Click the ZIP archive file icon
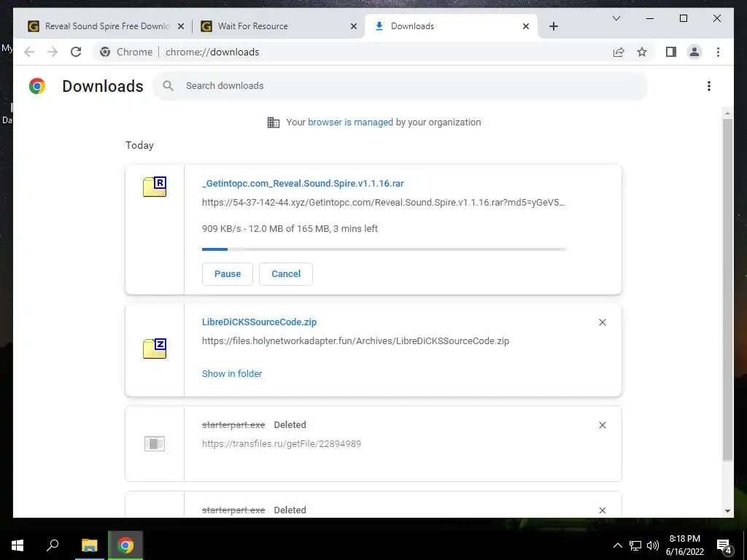Viewport: 747px width, 560px height. (155, 348)
